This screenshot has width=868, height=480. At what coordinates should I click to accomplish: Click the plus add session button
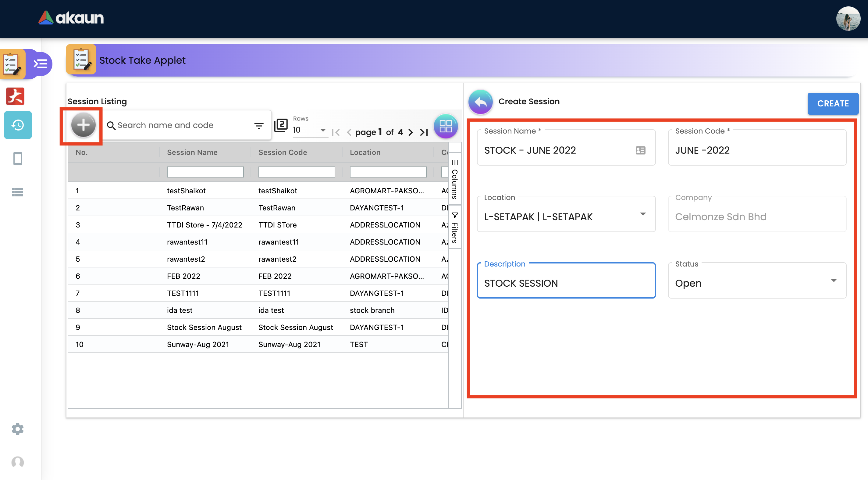click(83, 125)
